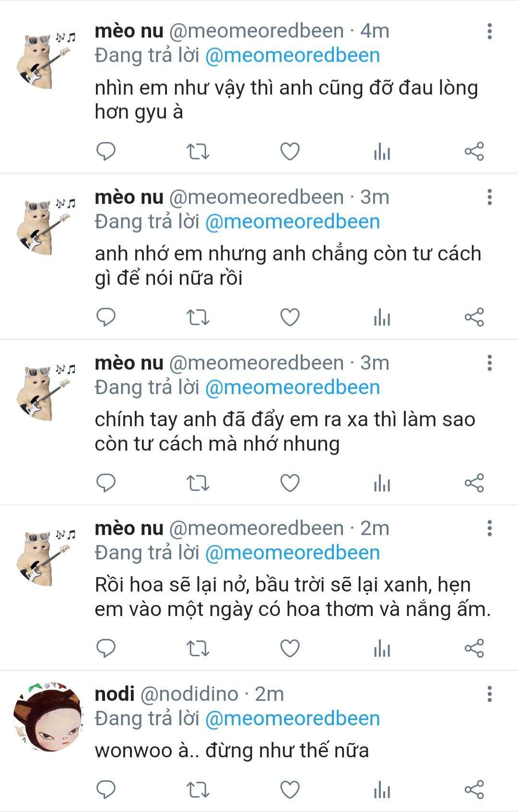Share the tweet 'anh nhớ em nhưng anh chẳng'
This screenshot has width=518, height=812.
(x=474, y=317)
